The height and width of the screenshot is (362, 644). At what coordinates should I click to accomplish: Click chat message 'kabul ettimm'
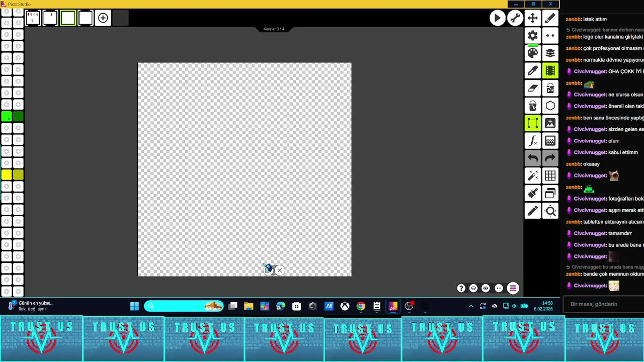click(x=623, y=152)
